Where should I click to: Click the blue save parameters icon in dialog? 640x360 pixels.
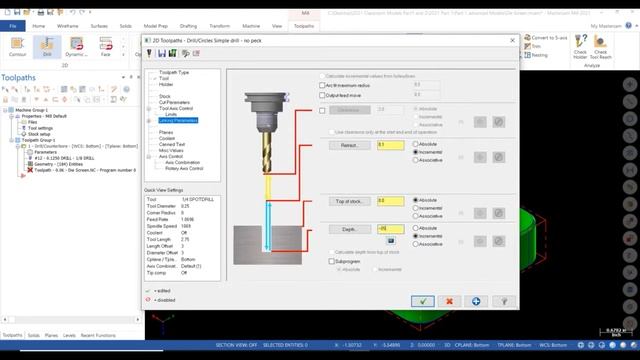[x=162, y=53]
